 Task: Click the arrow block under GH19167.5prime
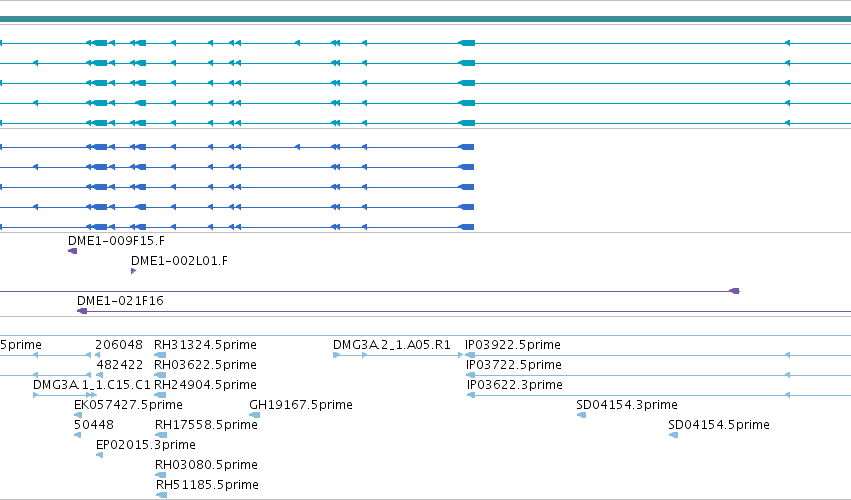pos(255,415)
